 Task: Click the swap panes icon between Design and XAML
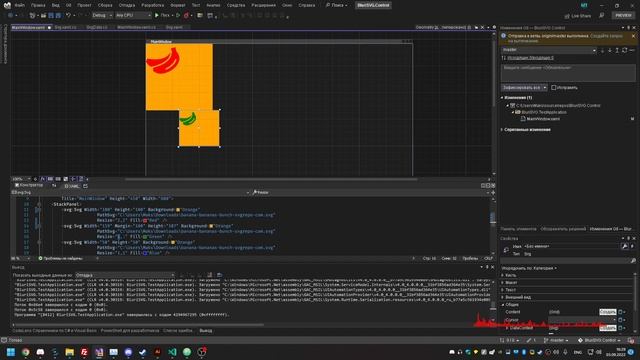(x=54, y=186)
